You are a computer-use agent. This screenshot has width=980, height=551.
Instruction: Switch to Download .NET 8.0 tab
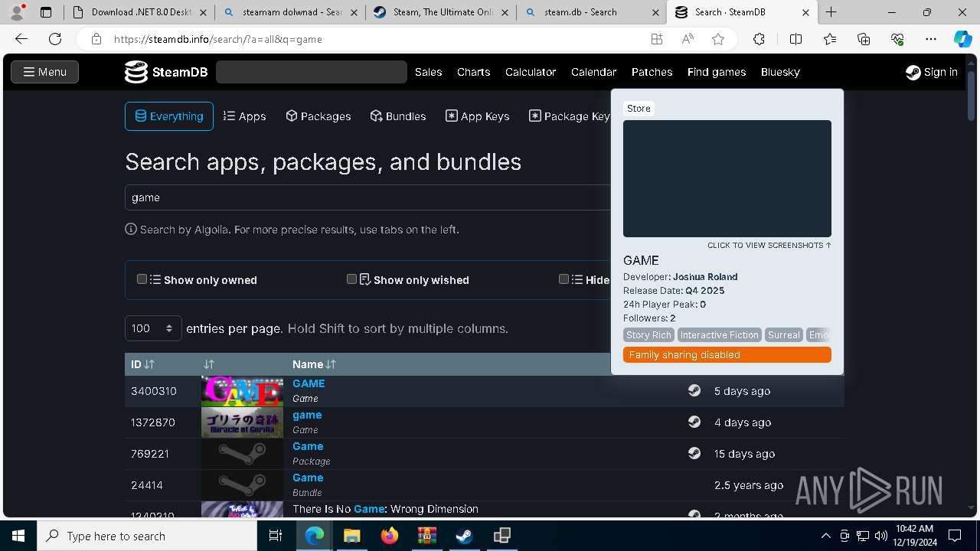(139, 12)
